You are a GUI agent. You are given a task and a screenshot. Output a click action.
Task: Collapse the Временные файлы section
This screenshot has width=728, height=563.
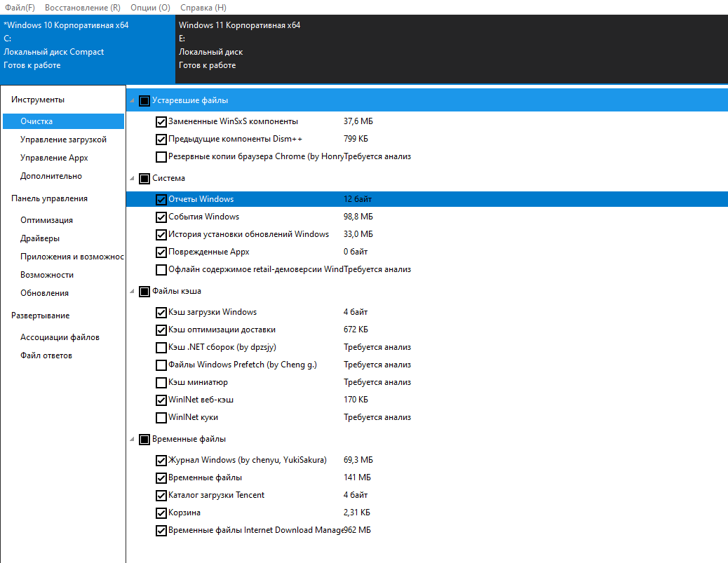pos(133,440)
